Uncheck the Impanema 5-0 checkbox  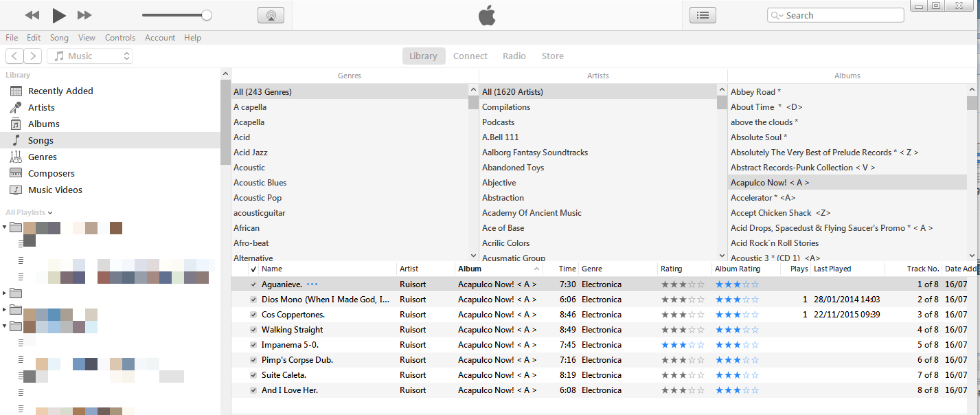point(253,345)
